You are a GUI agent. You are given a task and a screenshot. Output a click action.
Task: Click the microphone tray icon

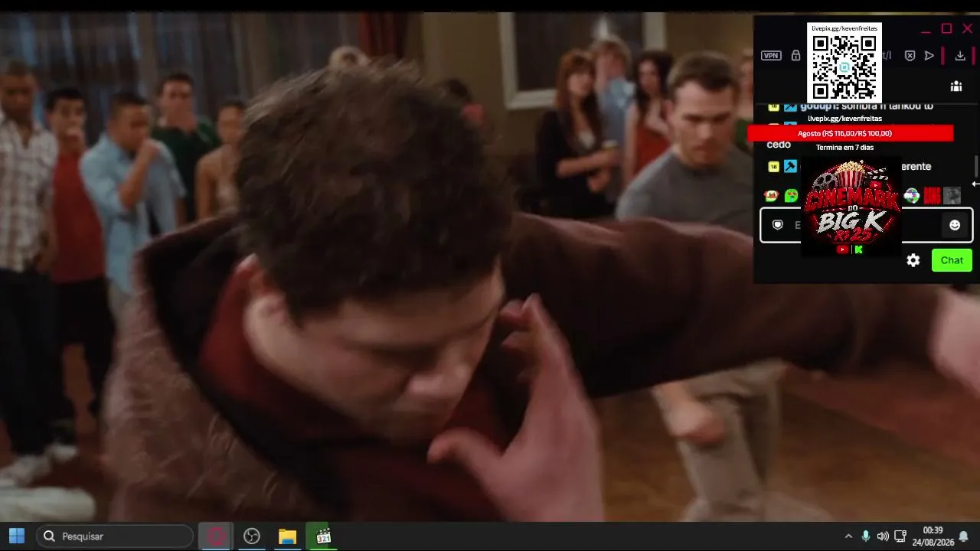tap(866, 536)
